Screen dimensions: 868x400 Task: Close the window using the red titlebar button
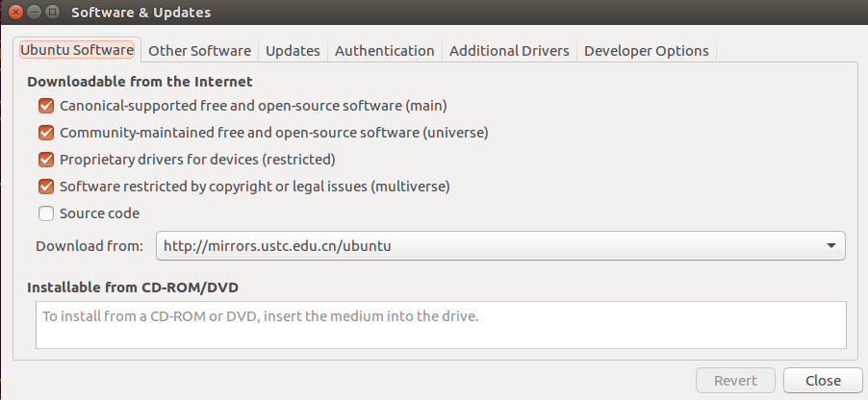coord(17,13)
